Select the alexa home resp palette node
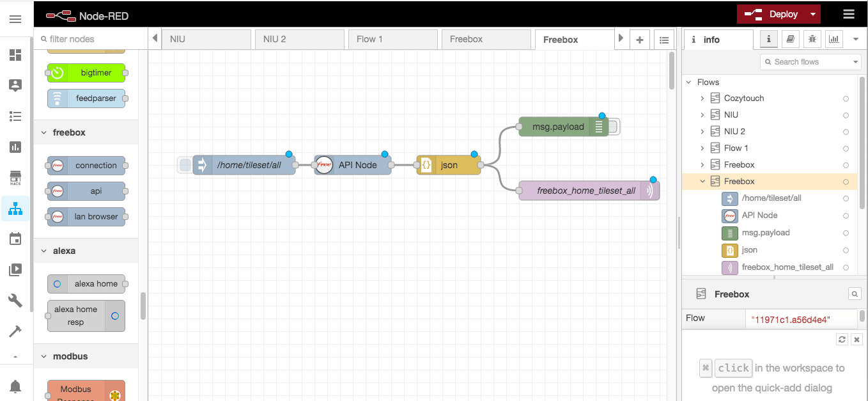The image size is (868, 401). pos(86,316)
